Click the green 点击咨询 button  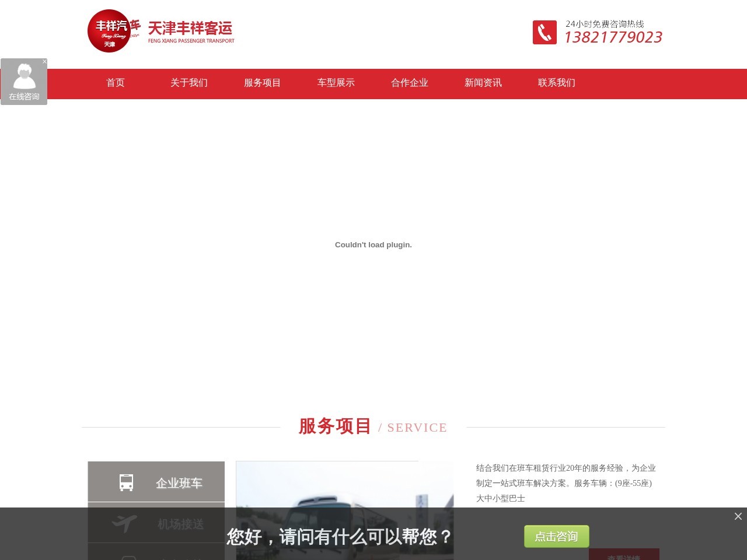pyautogui.click(x=557, y=536)
